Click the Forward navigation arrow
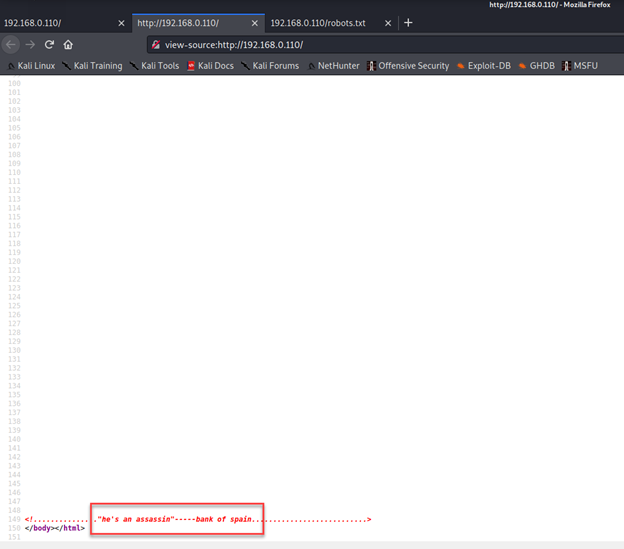This screenshot has height=549, width=624. coord(30,44)
